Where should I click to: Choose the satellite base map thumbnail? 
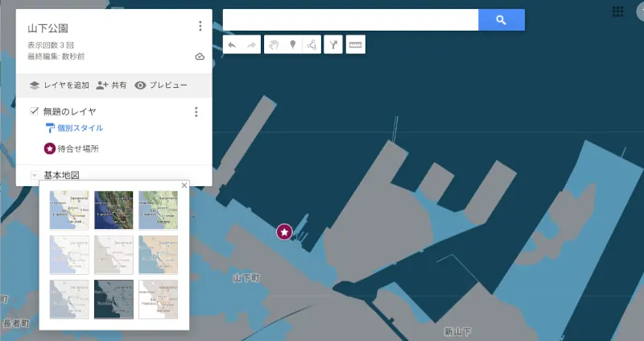114,210
